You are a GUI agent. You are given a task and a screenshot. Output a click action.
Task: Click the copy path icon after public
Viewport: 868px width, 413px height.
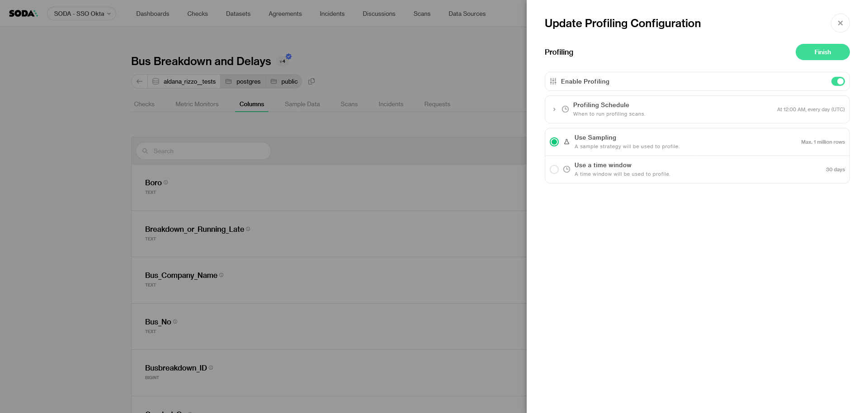311,81
